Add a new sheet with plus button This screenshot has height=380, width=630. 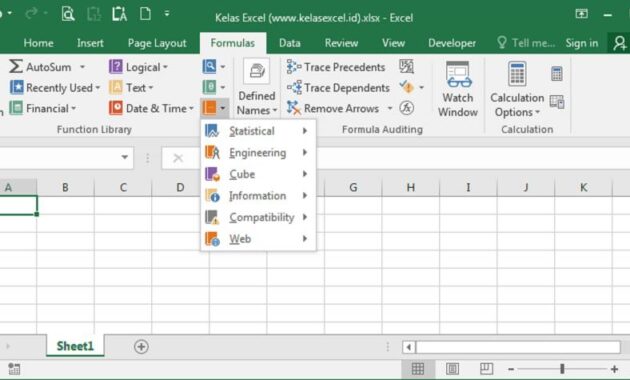(141, 346)
